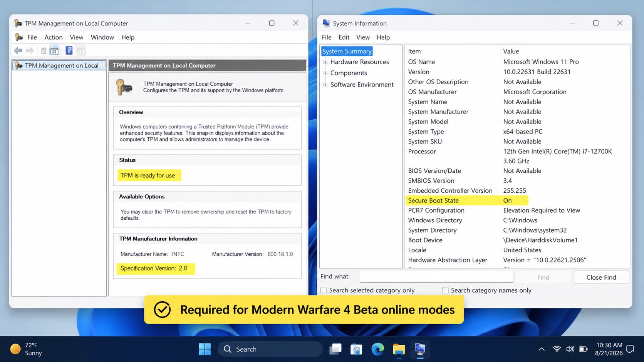Open the blue Help toolbar icon
Viewport: 644px width, 362px height.
coord(69,50)
